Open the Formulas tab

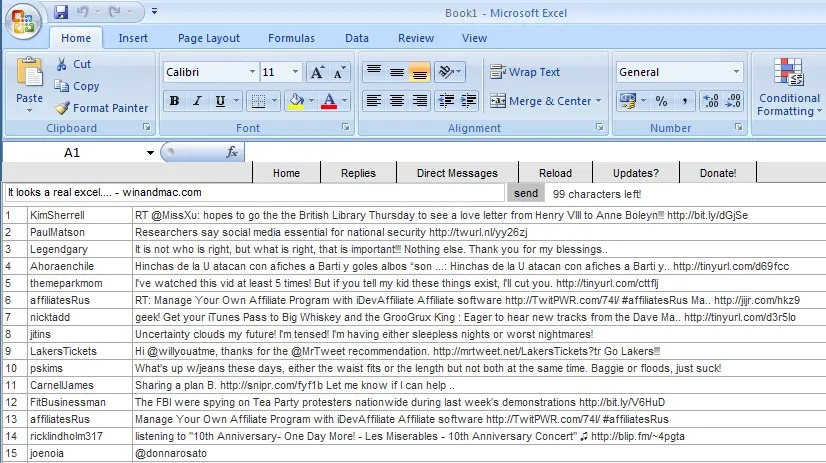coord(291,38)
